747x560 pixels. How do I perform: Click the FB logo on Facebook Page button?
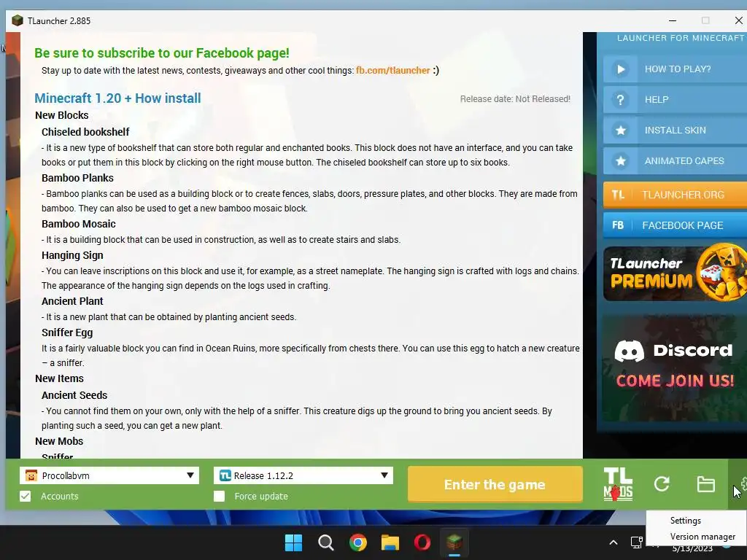pos(618,225)
